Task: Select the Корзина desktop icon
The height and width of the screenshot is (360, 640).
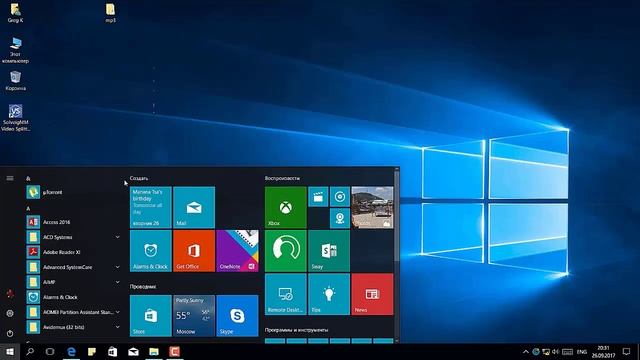Action: coord(16,81)
